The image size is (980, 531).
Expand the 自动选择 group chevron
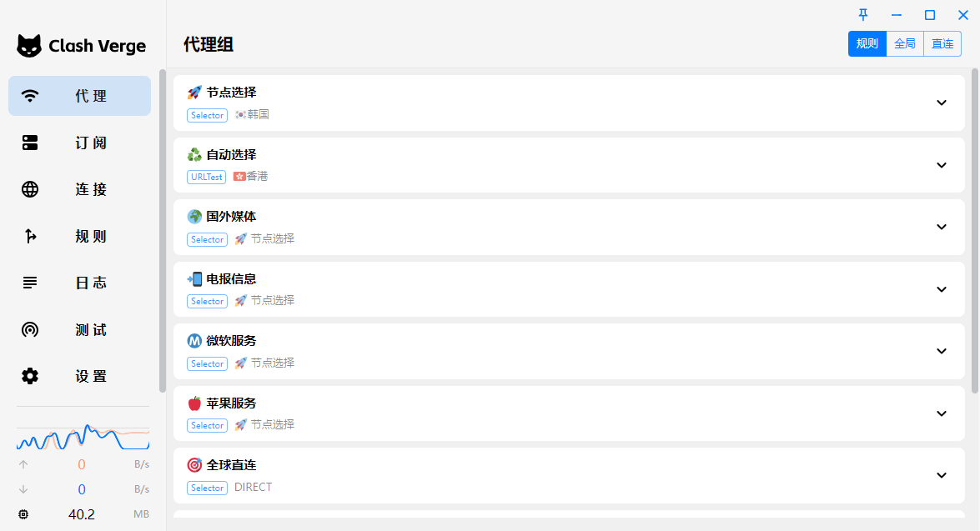click(x=942, y=165)
